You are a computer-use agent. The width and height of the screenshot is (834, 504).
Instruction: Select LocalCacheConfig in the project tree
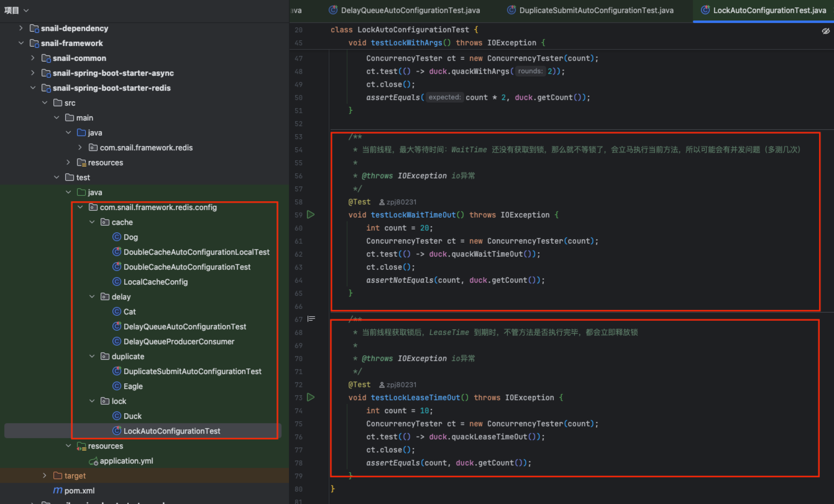[x=155, y=282]
